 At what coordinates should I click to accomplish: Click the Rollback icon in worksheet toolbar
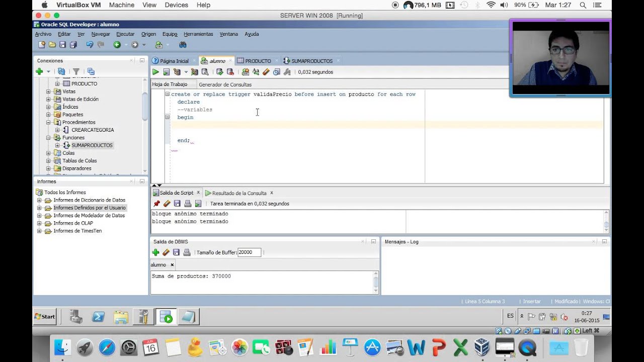(x=230, y=72)
